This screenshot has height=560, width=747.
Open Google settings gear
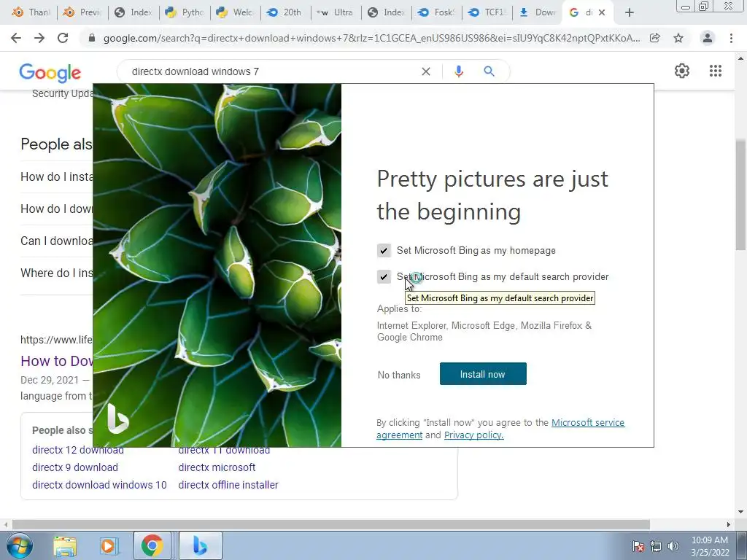(682, 71)
